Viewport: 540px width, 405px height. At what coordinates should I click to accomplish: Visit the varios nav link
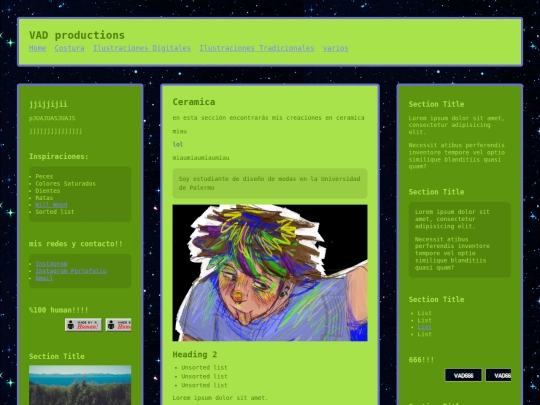(x=335, y=48)
